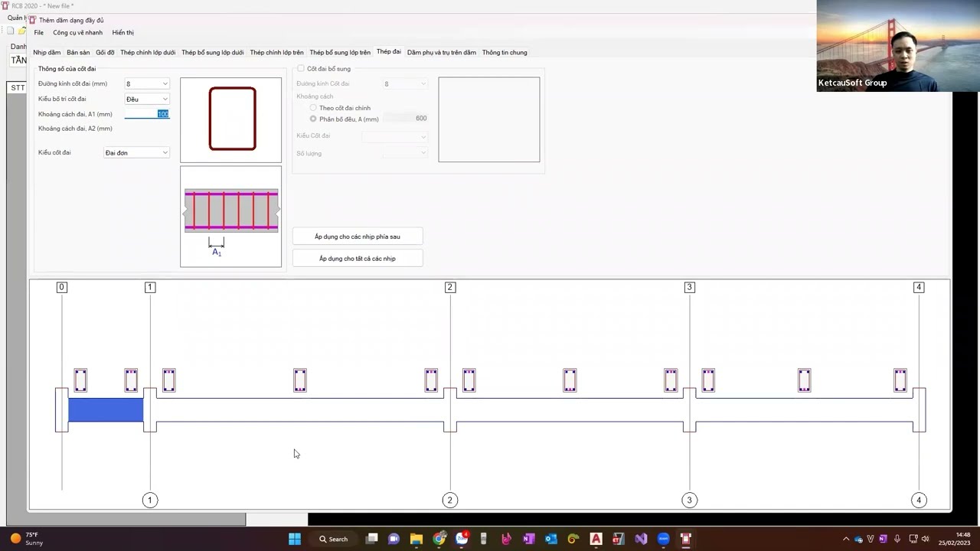This screenshot has height=551, width=980.
Task: Open Teams chat icon on taskbar
Action: [394, 539]
